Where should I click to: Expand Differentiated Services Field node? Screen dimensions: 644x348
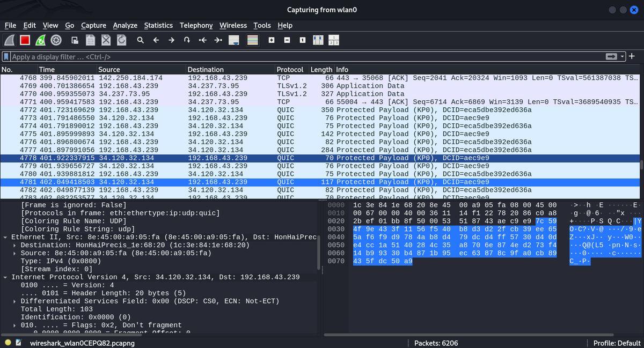coord(15,301)
